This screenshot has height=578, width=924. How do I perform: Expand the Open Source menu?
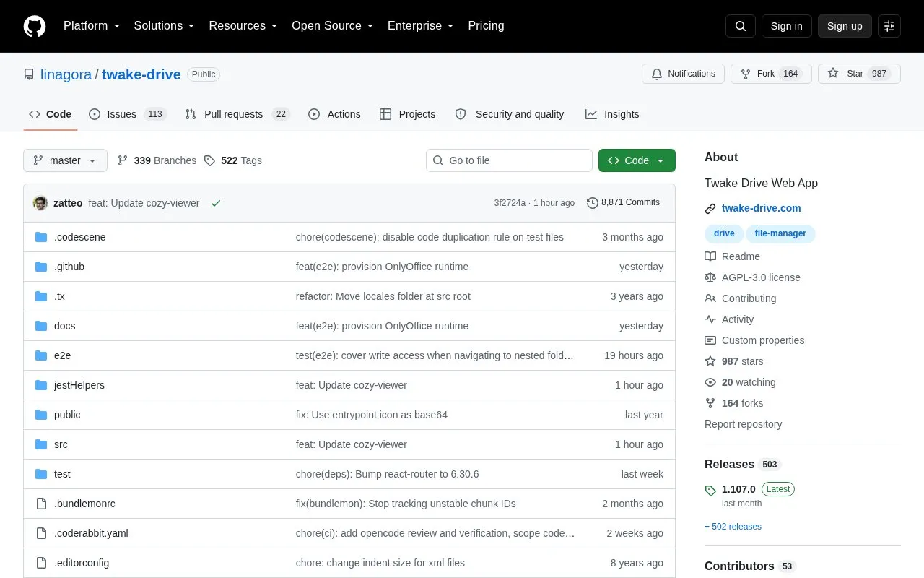[332, 26]
